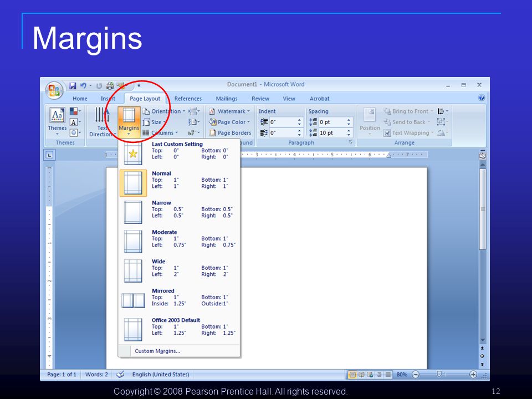Open Theme Colors icon
This screenshot has height=399, width=532.
click(x=75, y=111)
